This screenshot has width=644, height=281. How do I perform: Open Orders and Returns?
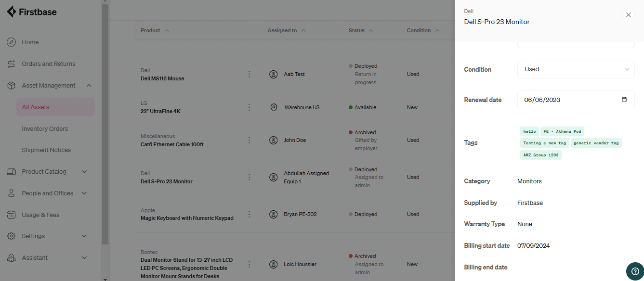tap(49, 64)
